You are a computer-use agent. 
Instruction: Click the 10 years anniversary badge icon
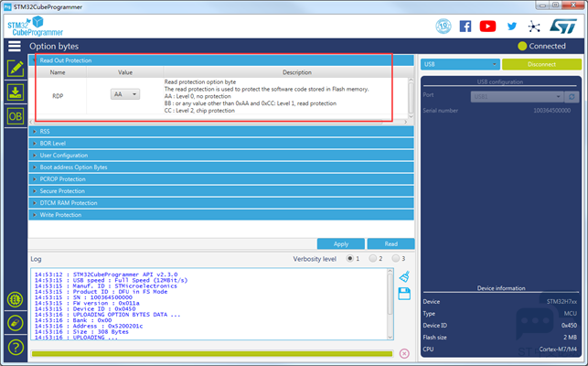(444, 27)
